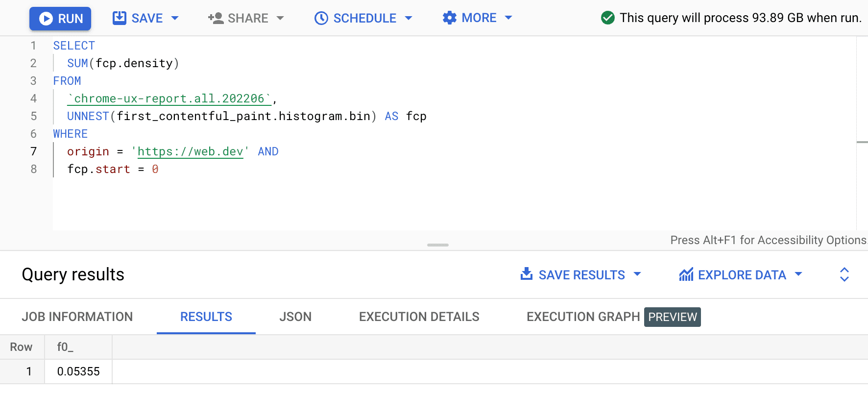Toggle results panel size with expand chevrons
The width and height of the screenshot is (868, 395).
(x=844, y=274)
